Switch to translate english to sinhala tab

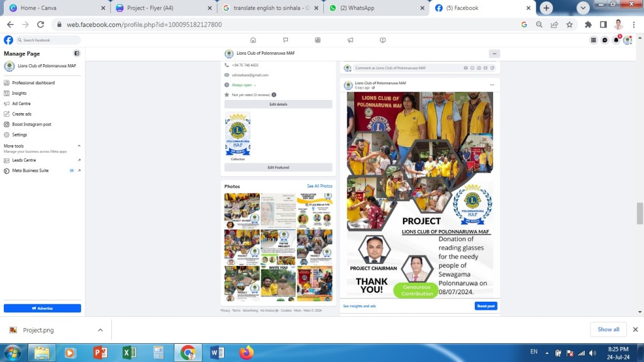pyautogui.click(x=271, y=8)
